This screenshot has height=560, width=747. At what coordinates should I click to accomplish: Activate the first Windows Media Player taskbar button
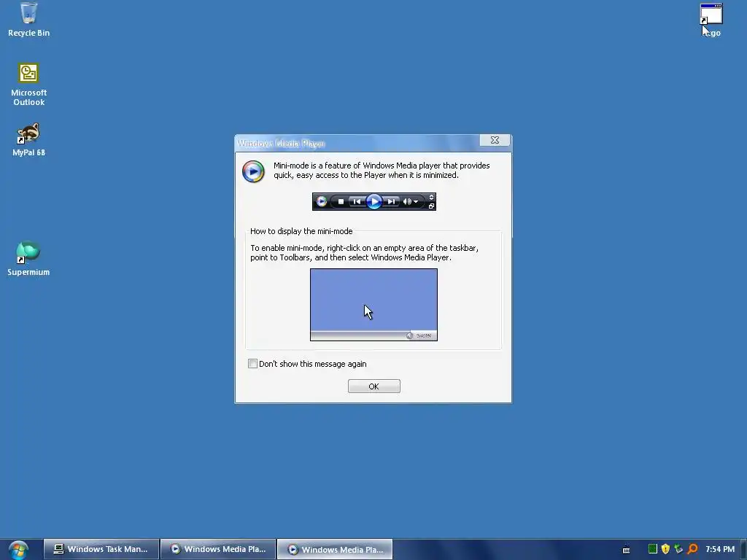[218, 549]
